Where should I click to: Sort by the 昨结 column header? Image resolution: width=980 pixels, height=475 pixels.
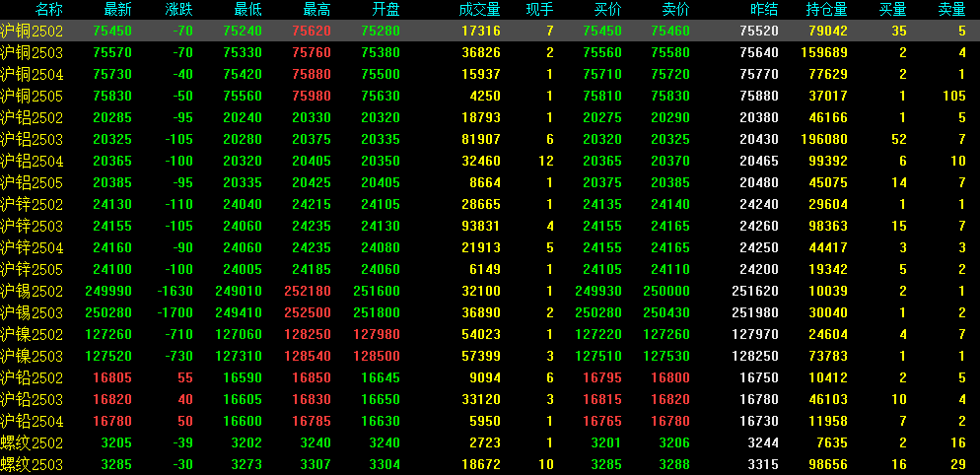click(764, 10)
